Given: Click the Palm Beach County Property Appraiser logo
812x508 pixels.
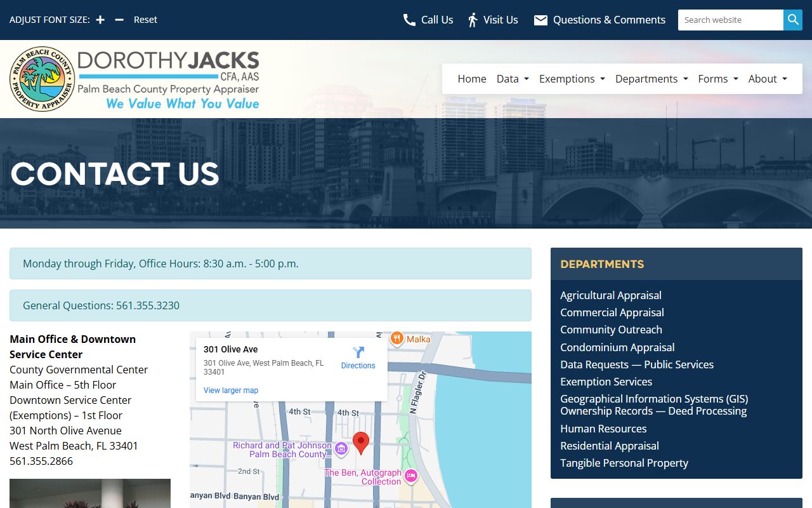Looking at the screenshot, I should (x=134, y=79).
